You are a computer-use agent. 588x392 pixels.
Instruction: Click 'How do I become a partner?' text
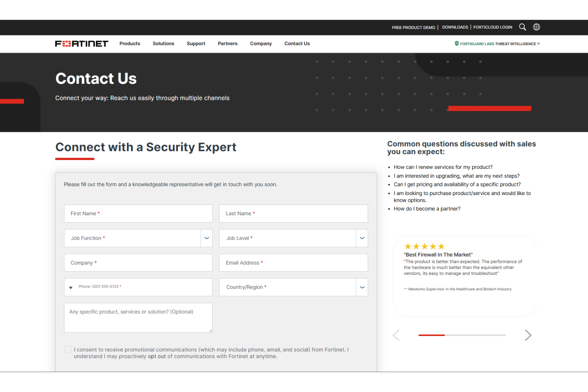[427, 209]
